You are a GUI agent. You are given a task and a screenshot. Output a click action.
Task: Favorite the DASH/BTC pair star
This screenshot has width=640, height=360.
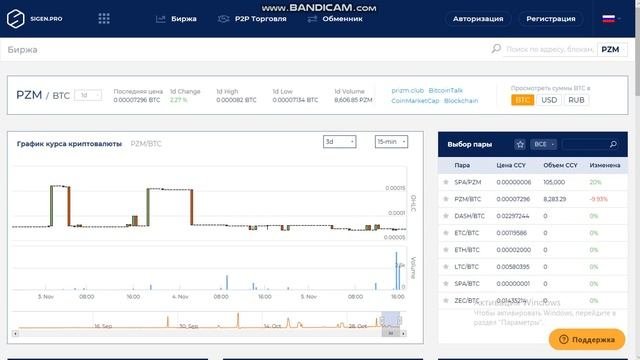pyautogui.click(x=446, y=216)
